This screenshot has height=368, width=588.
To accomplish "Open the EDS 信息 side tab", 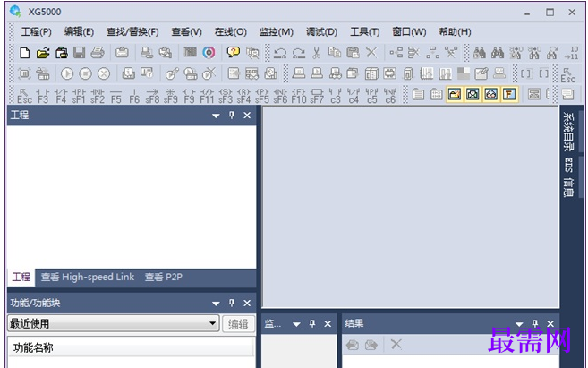I will [568, 177].
